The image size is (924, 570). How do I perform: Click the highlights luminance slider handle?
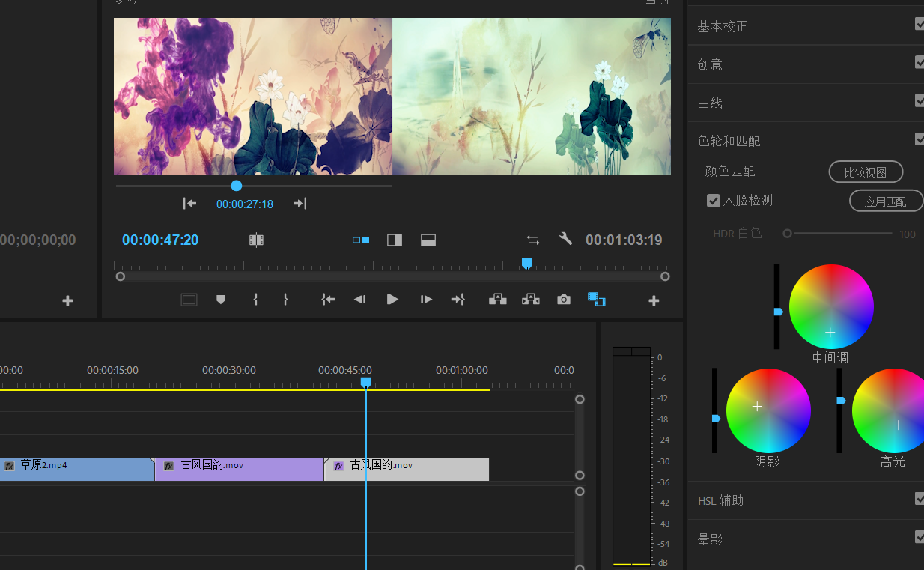pyautogui.click(x=841, y=401)
